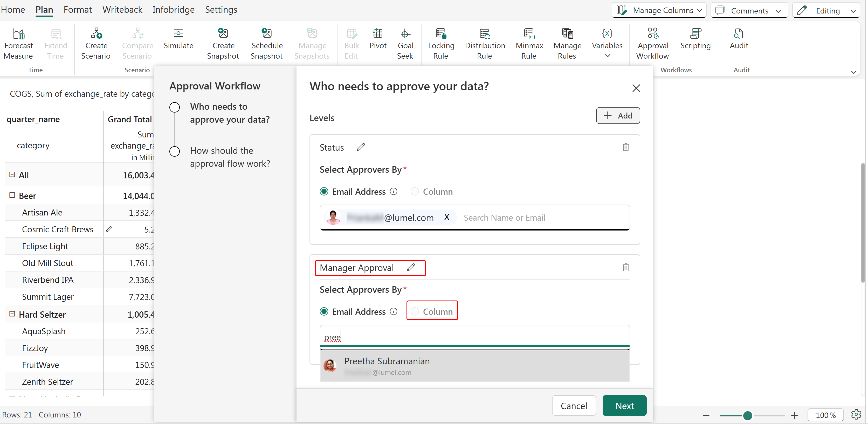Open the Audit tool

pos(738,34)
